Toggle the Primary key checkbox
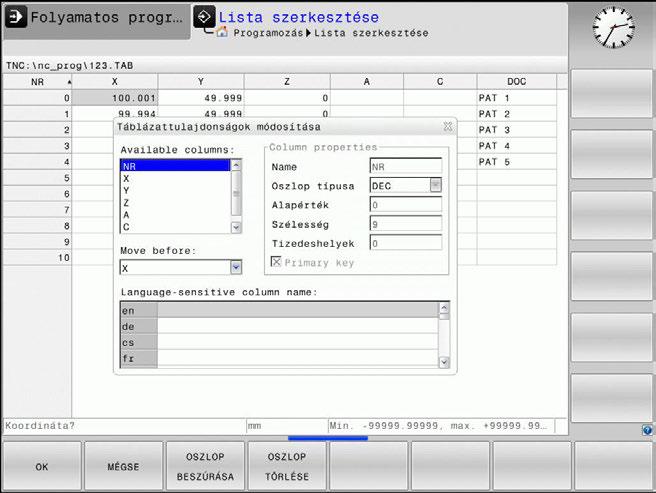The height and width of the screenshot is (493, 656). click(x=276, y=262)
